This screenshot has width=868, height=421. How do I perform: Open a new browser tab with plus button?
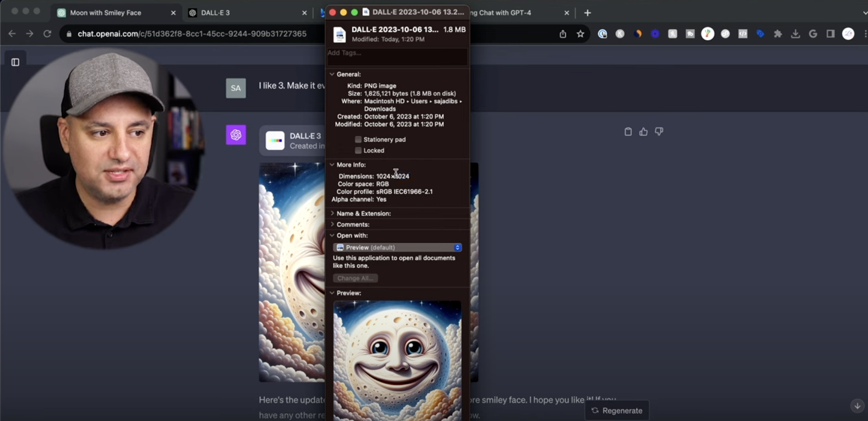tap(587, 13)
